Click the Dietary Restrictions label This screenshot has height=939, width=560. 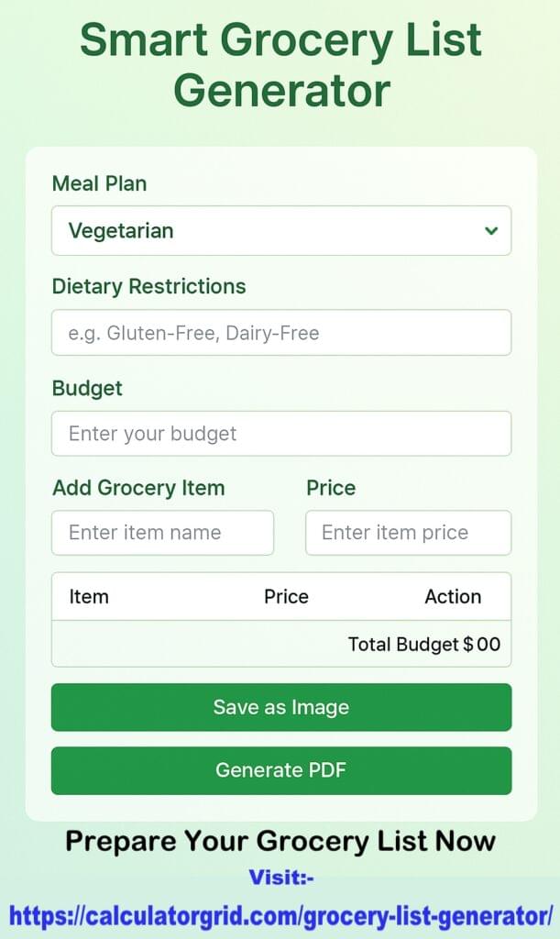(x=149, y=286)
